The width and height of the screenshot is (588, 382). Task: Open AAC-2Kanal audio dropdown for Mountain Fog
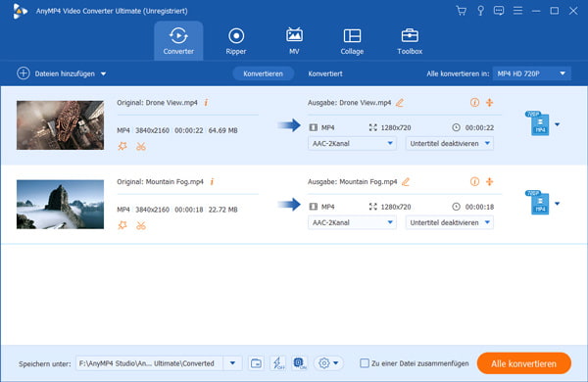[352, 222]
